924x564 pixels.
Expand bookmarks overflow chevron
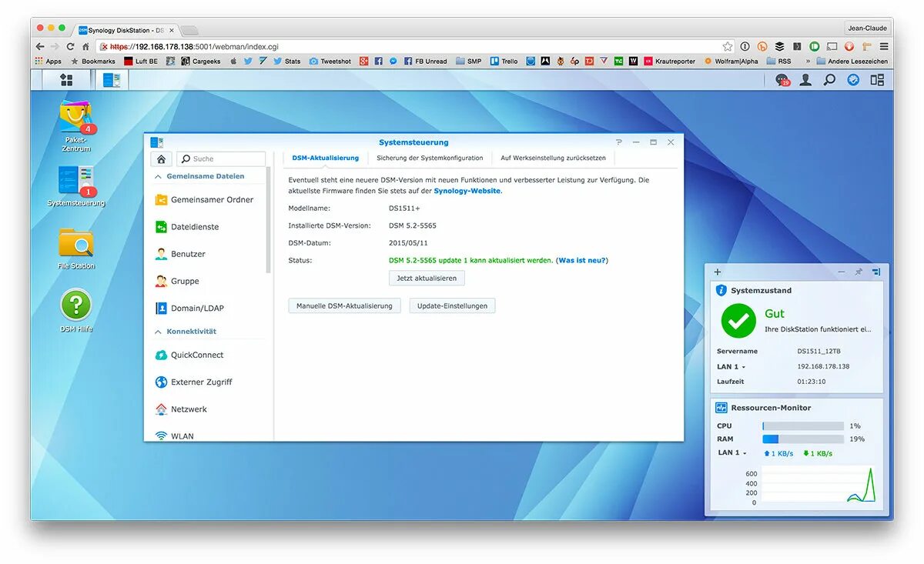[x=808, y=61]
